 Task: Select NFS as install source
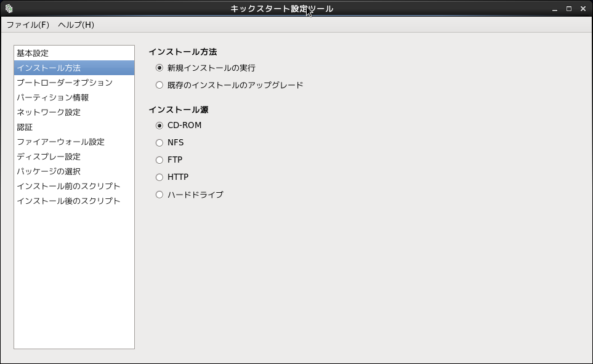(x=159, y=142)
